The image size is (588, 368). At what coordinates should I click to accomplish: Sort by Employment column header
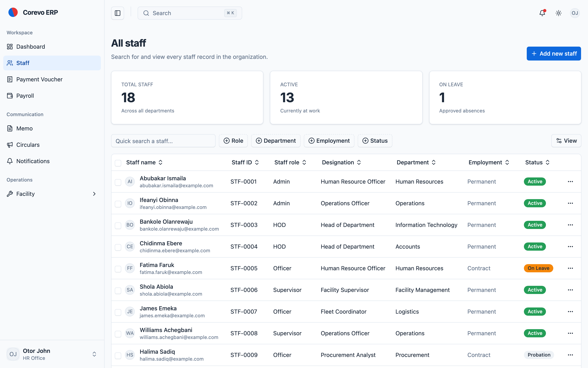(x=489, y=162)
